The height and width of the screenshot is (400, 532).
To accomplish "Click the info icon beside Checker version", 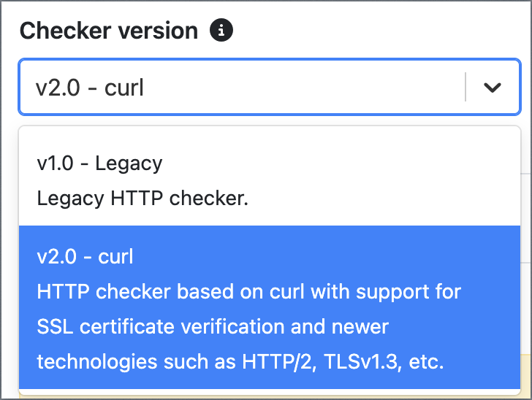I will (x=221, y=30).
